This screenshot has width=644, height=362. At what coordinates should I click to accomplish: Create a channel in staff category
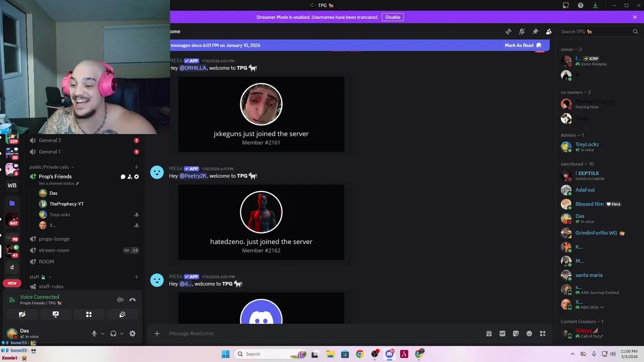[x=136, y=277]
